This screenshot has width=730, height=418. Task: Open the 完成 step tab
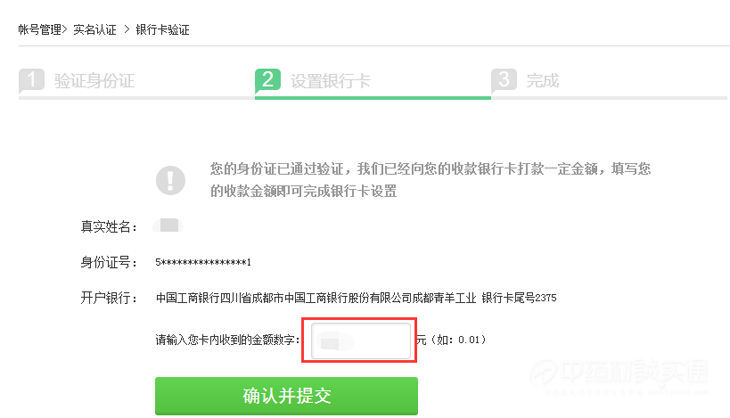point(542,81)
